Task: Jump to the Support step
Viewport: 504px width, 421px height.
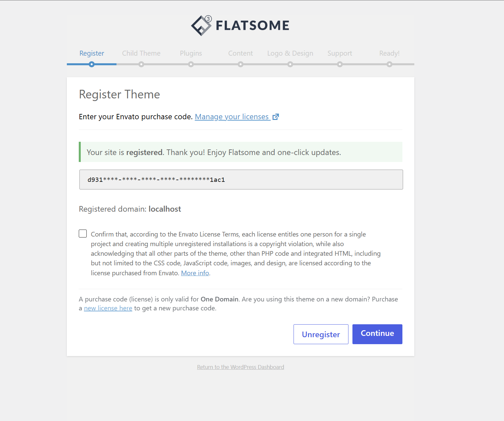Action: pyautogui.click(x=340, y=53)
